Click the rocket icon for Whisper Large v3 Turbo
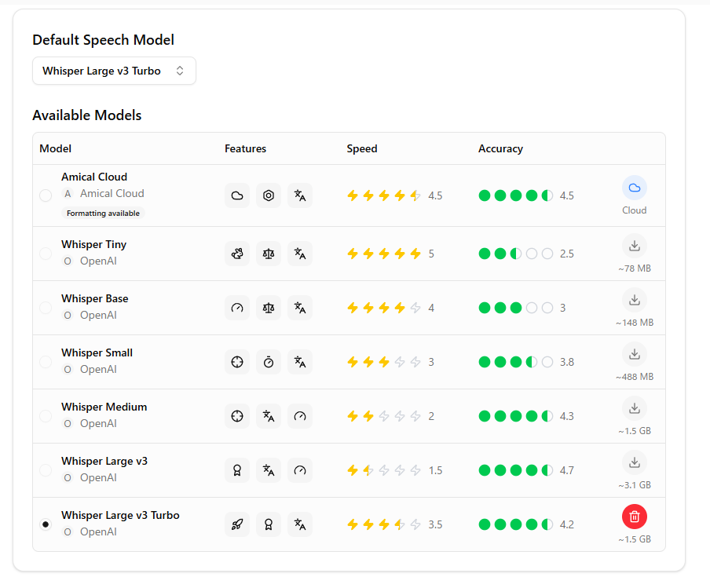The image size is (710, 588). 237,524
